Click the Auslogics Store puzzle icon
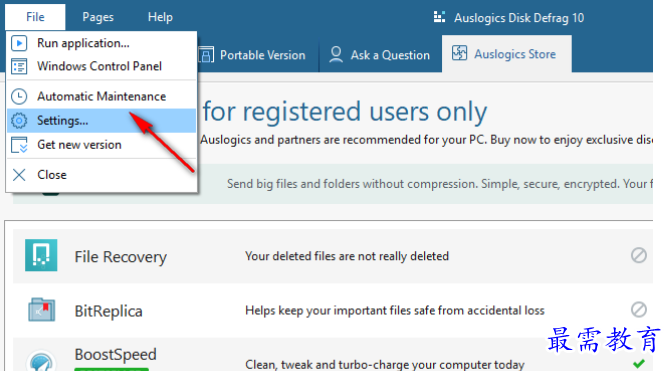Image resolution: width=669 pixels, height=371 pixels. (x=460, y=53)
